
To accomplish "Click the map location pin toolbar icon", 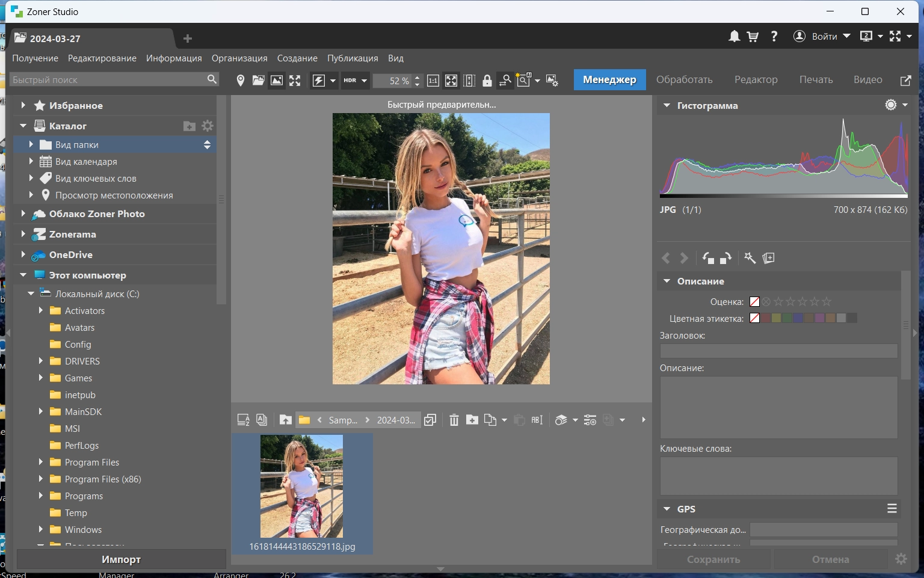I will click(240, 81).
